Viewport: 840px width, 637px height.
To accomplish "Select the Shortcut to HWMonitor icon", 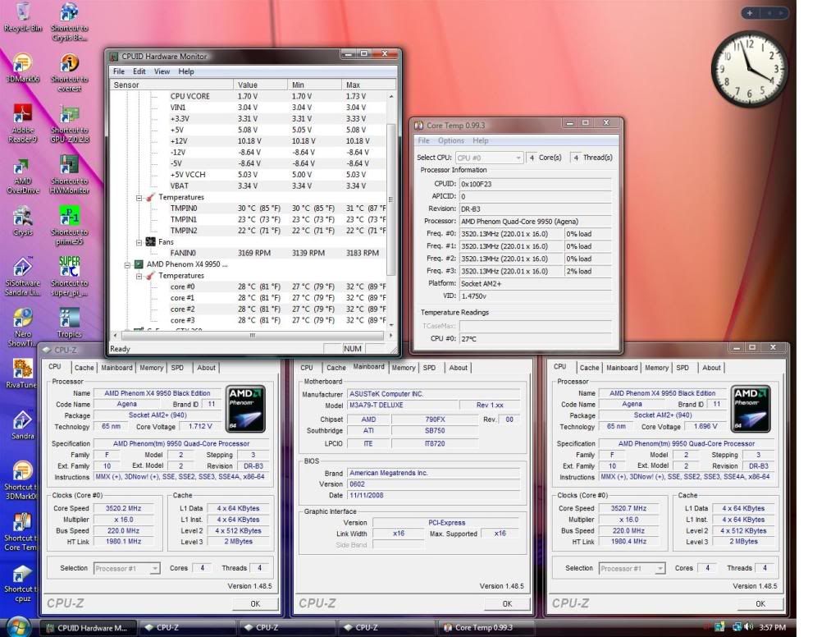I will pyautogui.click(x=70, y=175).
